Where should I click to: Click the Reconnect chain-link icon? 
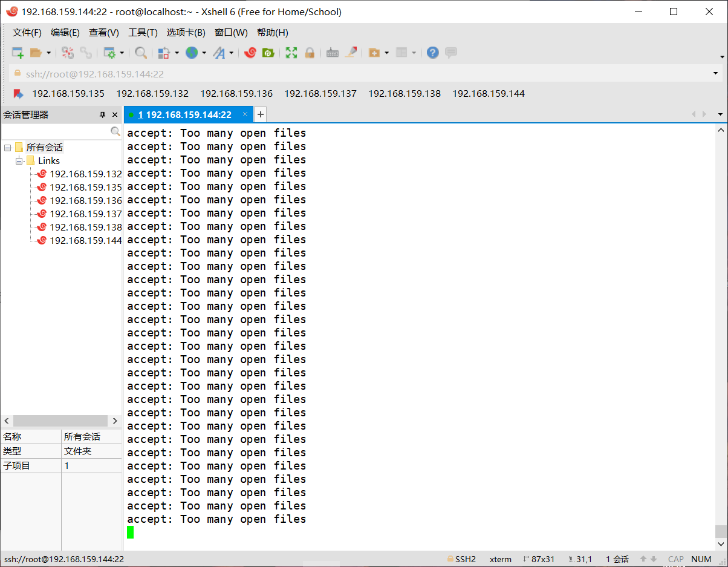[x=86, y=53]
